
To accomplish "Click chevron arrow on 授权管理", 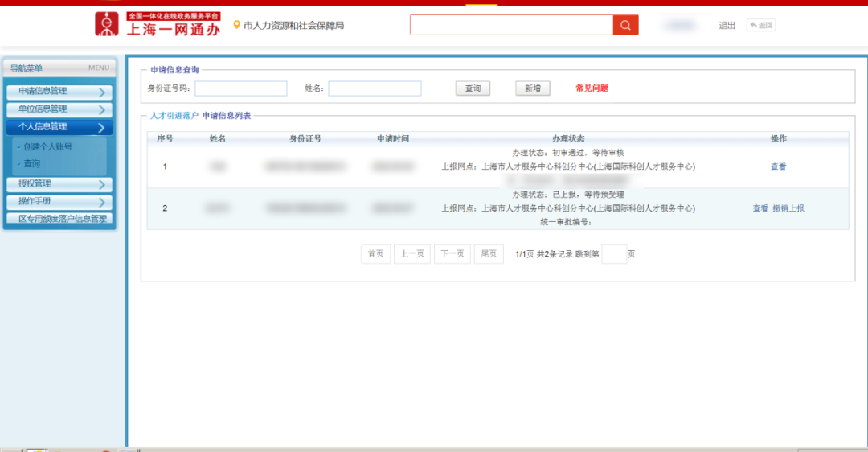I will (x=101, y=184).
